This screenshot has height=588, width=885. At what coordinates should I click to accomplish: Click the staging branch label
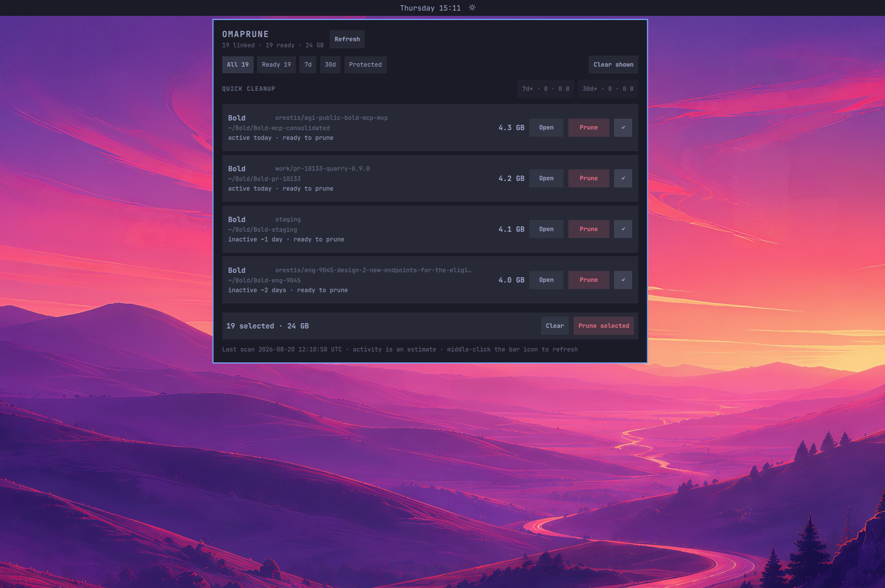pyautogui.click(x=288, y=220)
